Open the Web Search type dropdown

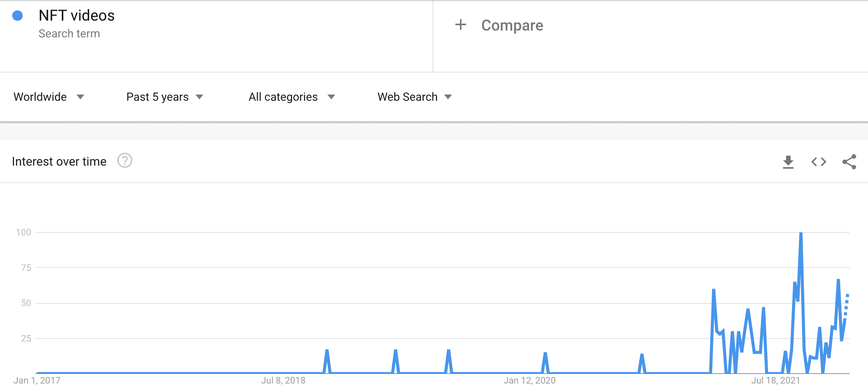414,97
